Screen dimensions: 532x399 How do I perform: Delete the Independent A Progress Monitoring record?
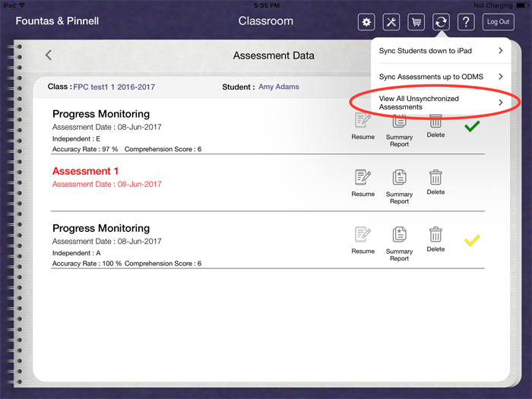(435, 239)
